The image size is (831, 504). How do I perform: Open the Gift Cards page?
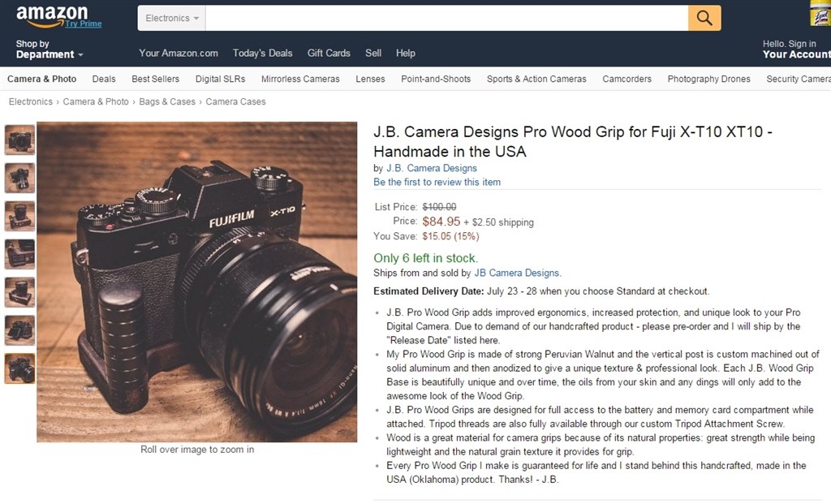pyautogui.click(x=329, y=53)
